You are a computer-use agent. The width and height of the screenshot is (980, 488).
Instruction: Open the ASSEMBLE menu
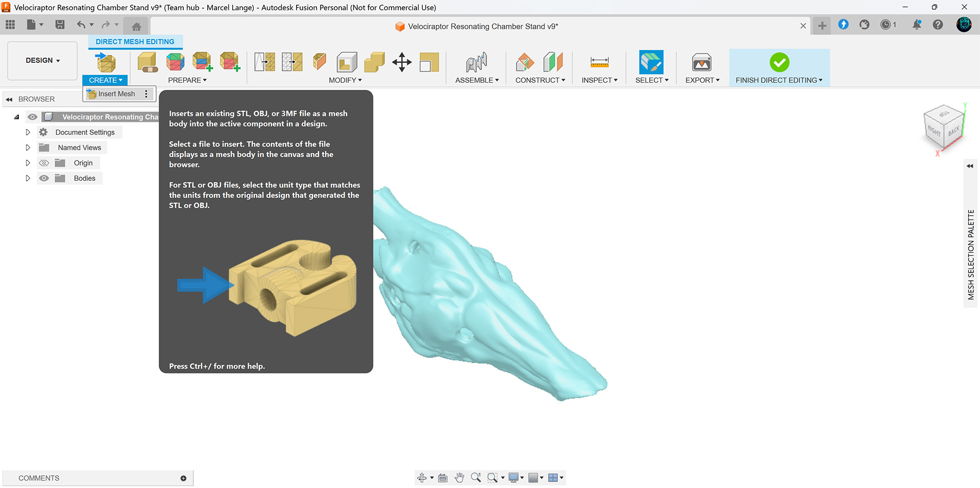pyautogui.click(x=477, y=80)
